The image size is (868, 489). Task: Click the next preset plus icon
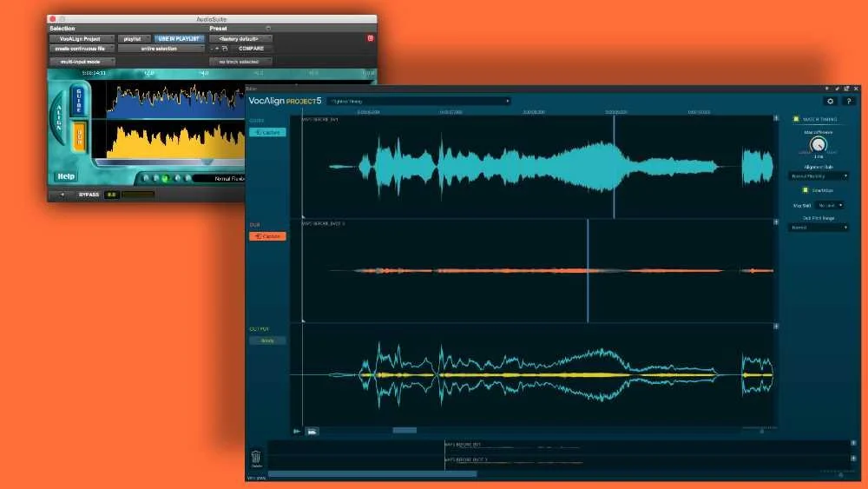tap(218, 49)
